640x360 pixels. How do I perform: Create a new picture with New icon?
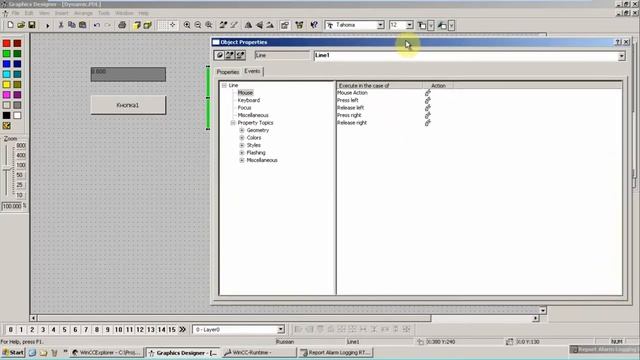10,25
